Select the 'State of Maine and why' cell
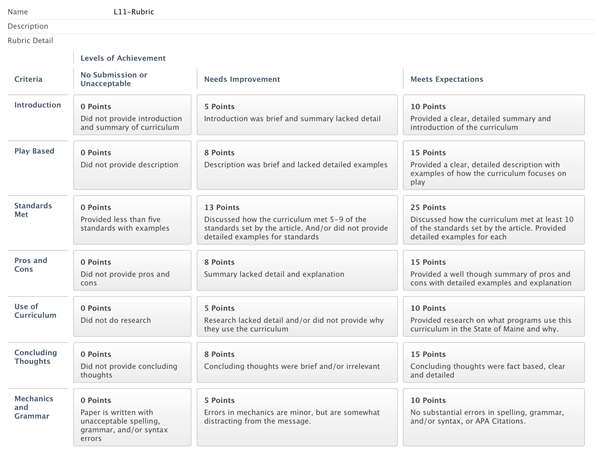Screen dimensions: 600x458 [494, 316]
